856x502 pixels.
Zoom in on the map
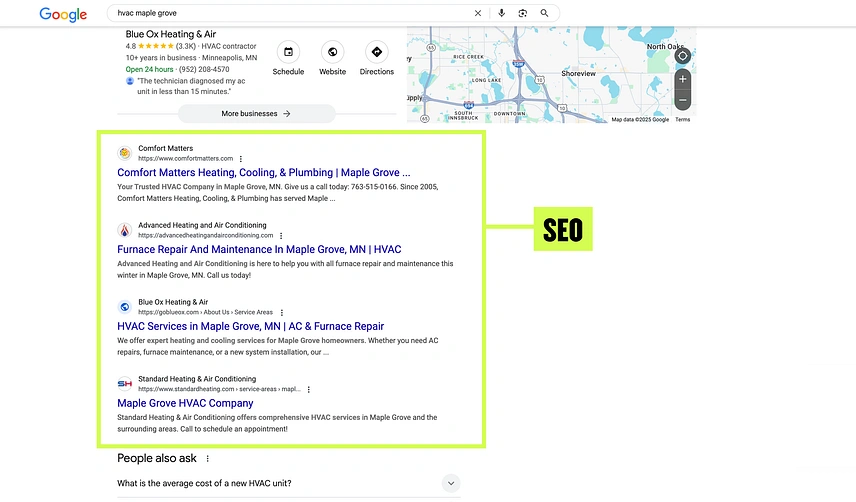[x=682, y=79]
